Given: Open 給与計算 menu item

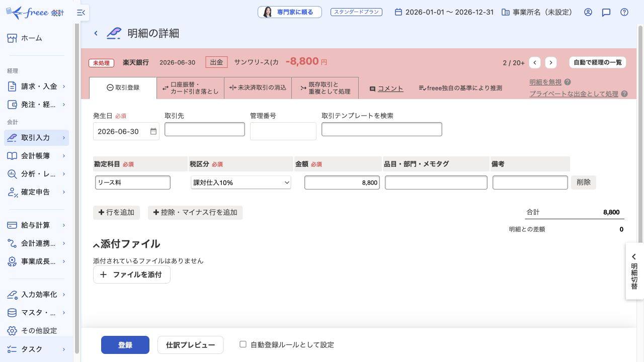Looking at the screenshot, I should coord(36,225).
